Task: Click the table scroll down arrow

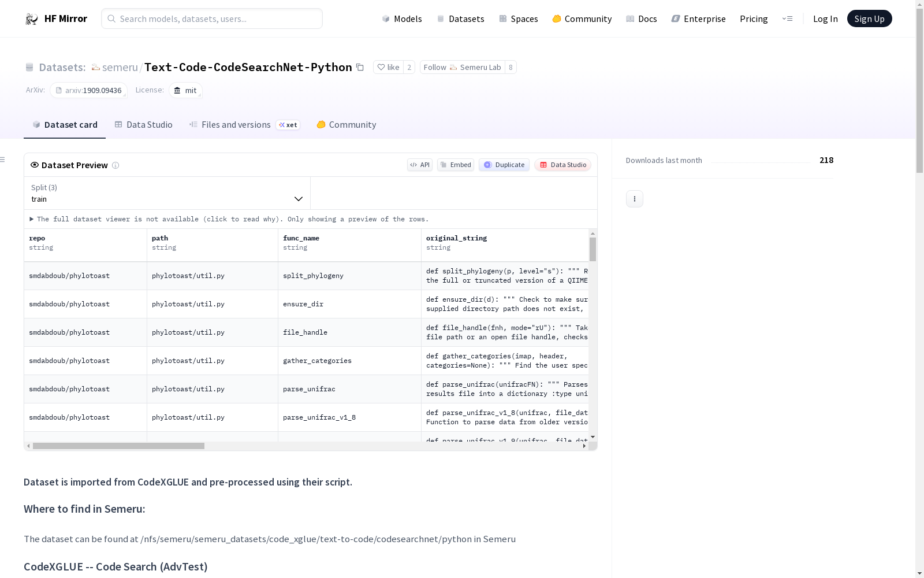Action: pyautogui.click(x=593, y=437)
